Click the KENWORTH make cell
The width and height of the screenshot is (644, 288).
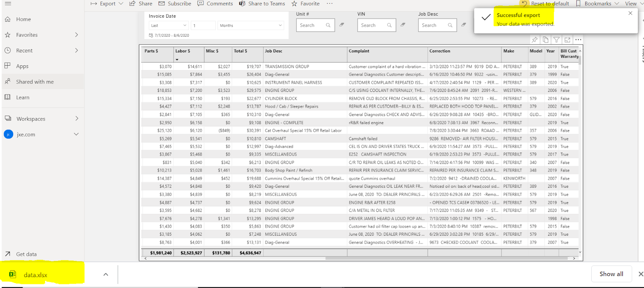pyautogui.click(x=514, y=178)
